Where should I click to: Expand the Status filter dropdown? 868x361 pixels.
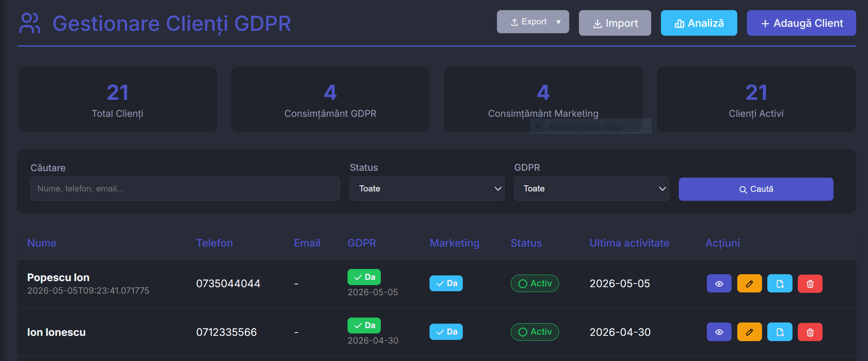[427, 189]
